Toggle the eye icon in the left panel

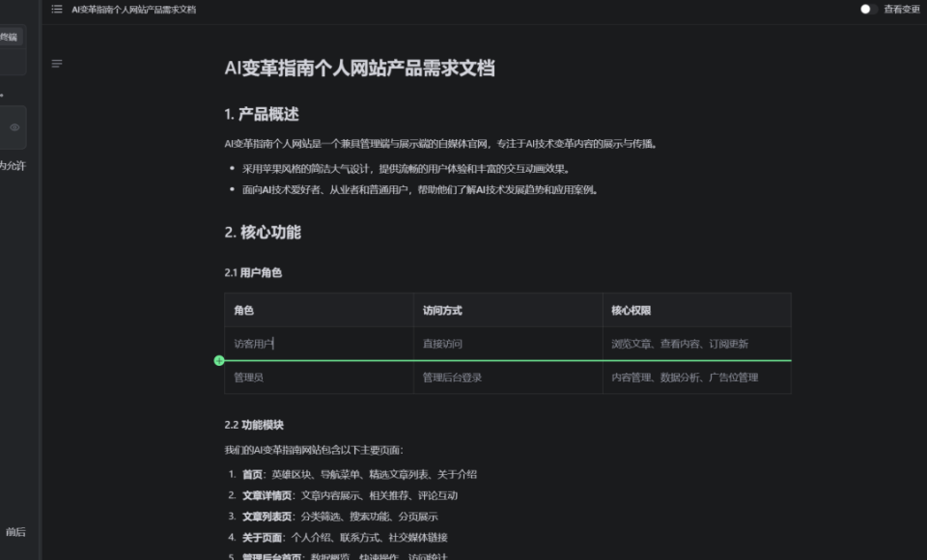14,127
